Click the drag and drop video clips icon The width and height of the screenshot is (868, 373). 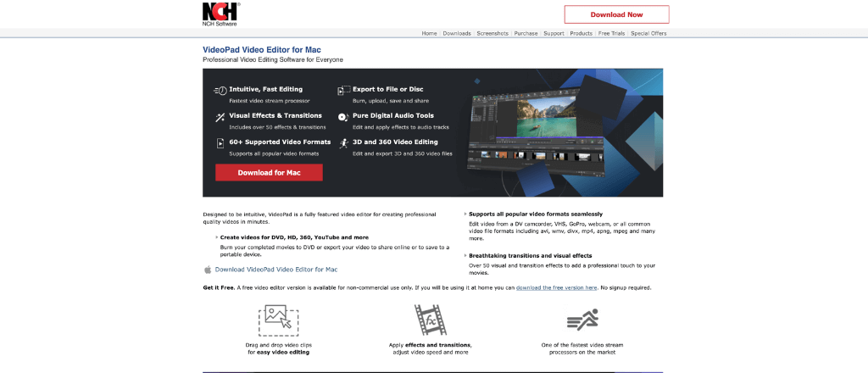[x=278, y=320]
